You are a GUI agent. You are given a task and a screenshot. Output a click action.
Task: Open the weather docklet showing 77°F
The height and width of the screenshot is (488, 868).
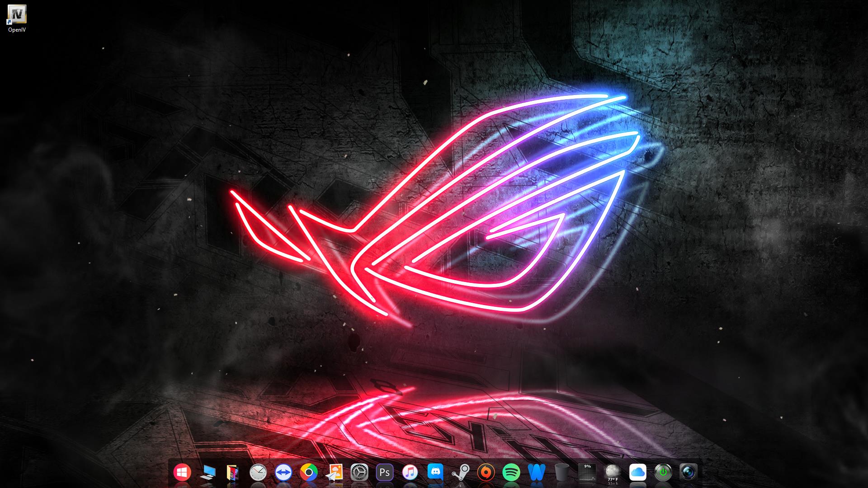613,473
